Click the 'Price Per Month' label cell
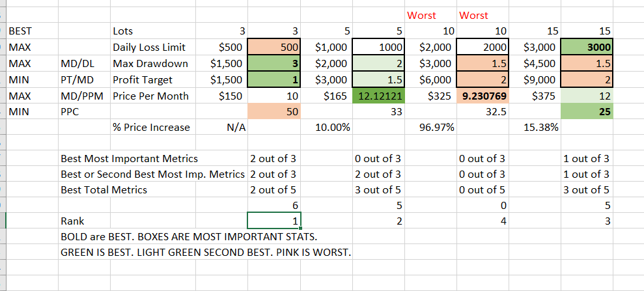The height and width of the screenshot is (291, 644). [x=153, y=96]
